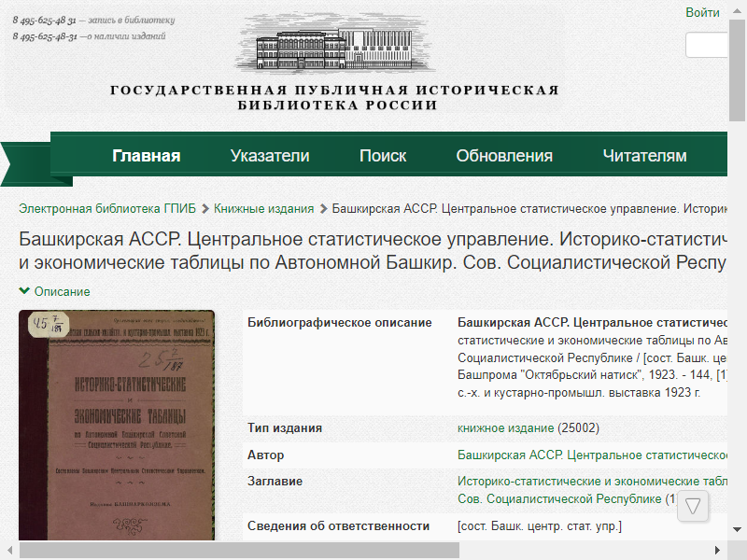Open author link Башкирская АССР Центральное статистическое
747x560 pixels.
coord(592,455)
